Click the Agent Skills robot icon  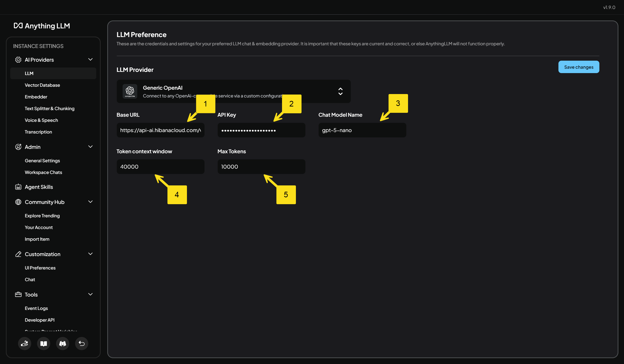(x=18, y=187)
